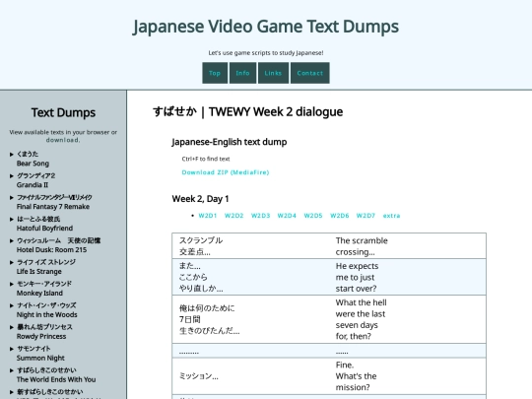Jump to W2D7 section link
The width and height of the screenshot is (532, 399).
366,216
